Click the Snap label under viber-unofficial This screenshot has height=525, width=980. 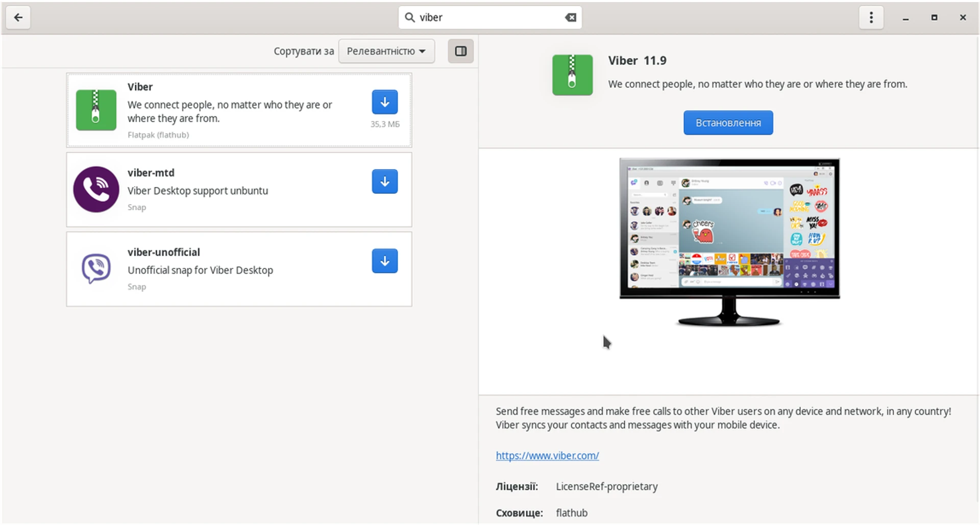click(x=137, y=287)
